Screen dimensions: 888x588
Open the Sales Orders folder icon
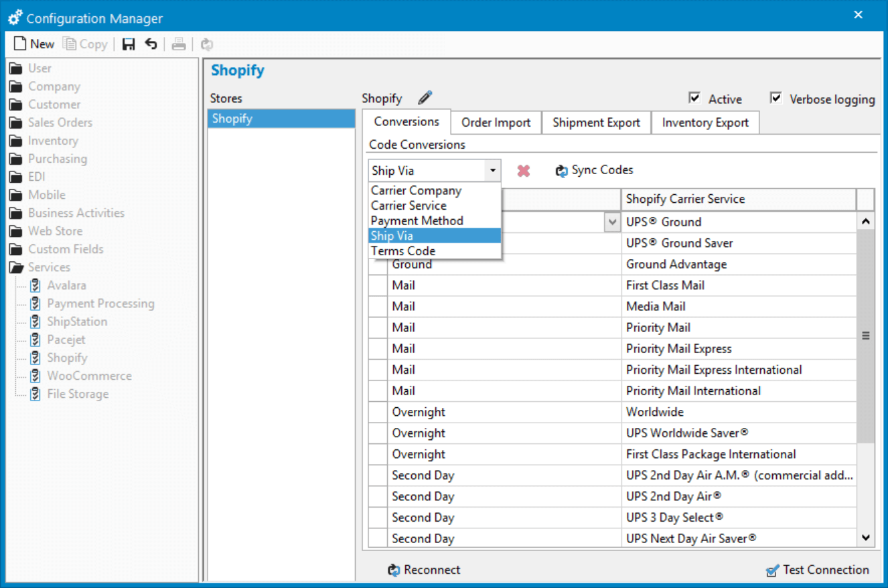point(16,123)
